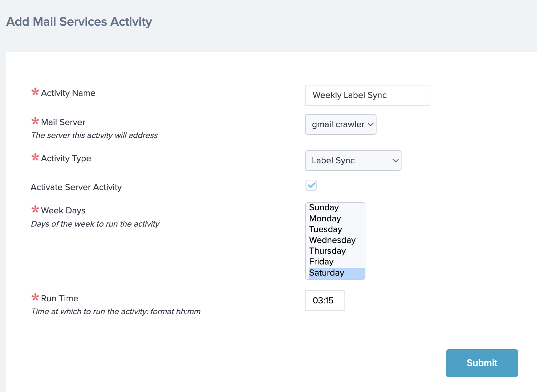Image resolution: width=537 pixels, height=392 pixels.
Task: Click the Run Time label
Action: coord(60,299)
